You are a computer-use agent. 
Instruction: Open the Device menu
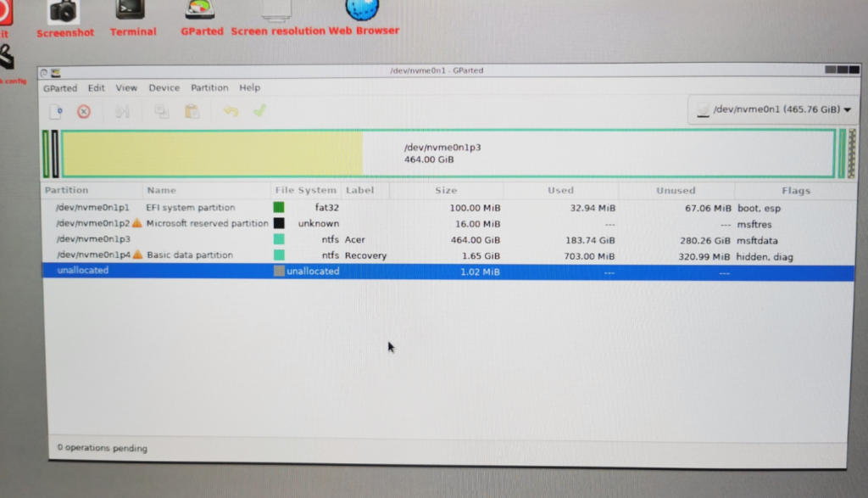pyautogui.click(x=164, y=87)
